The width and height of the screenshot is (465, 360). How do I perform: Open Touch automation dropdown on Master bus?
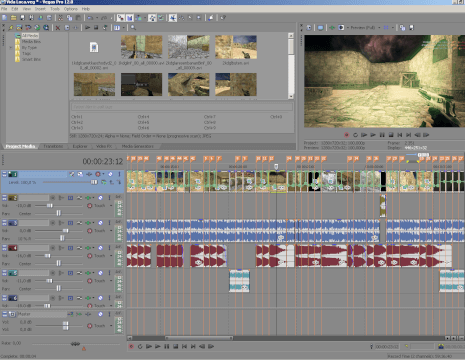coord(111,325)
